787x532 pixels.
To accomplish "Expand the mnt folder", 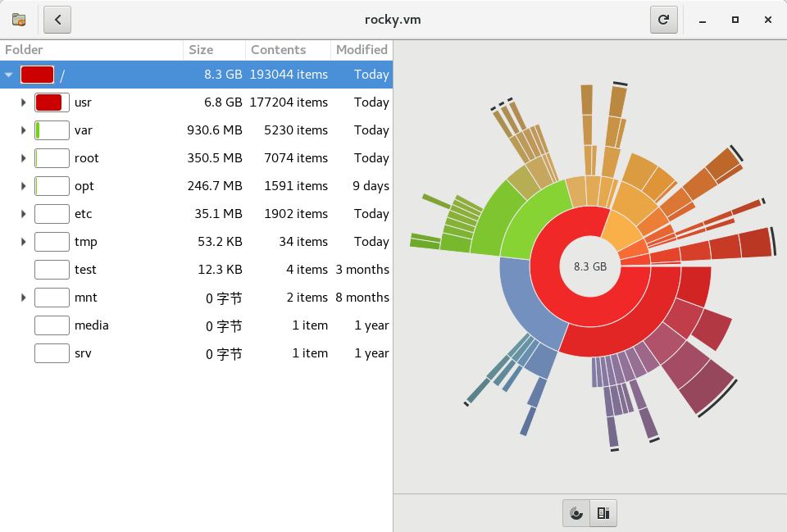I will pyautogui.click(x=23, y=298).
